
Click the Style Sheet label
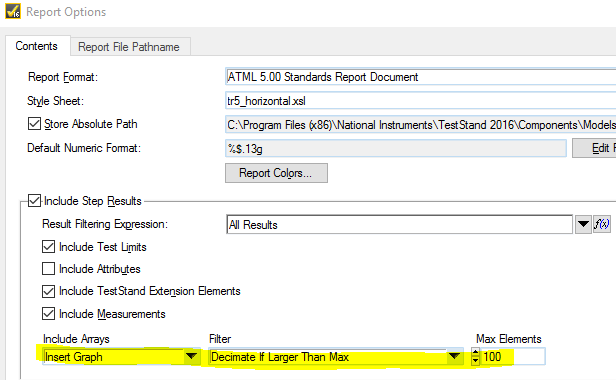point(55,101)
